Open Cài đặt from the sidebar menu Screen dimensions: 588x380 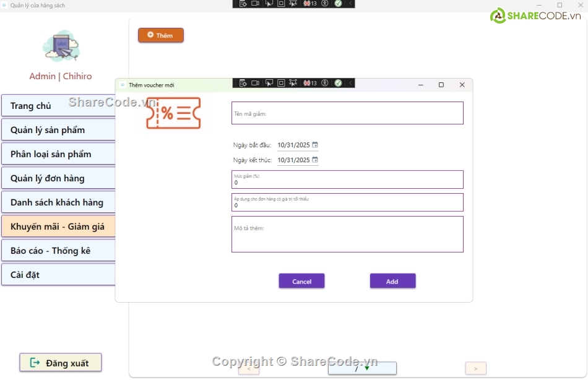(x=58, y=275)
